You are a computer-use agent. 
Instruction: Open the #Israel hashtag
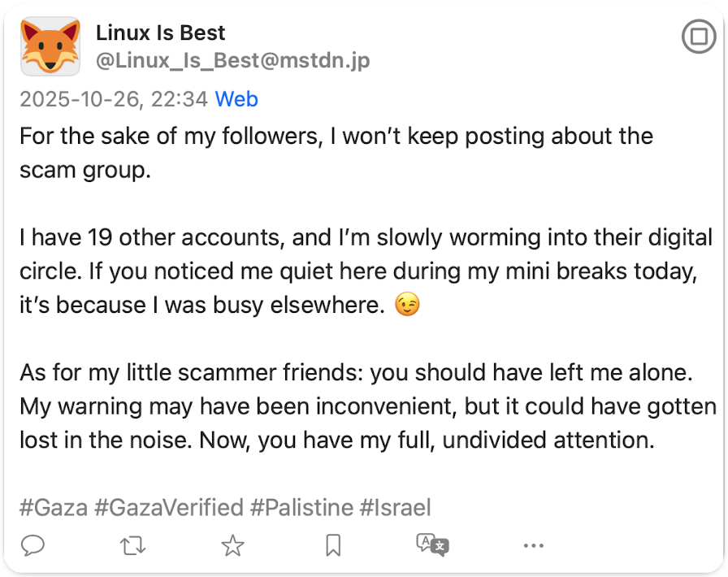pos(395,507)
